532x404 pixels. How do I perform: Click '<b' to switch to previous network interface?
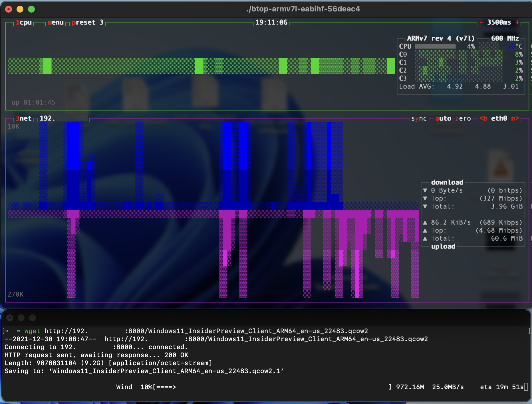tap(483, 118)
